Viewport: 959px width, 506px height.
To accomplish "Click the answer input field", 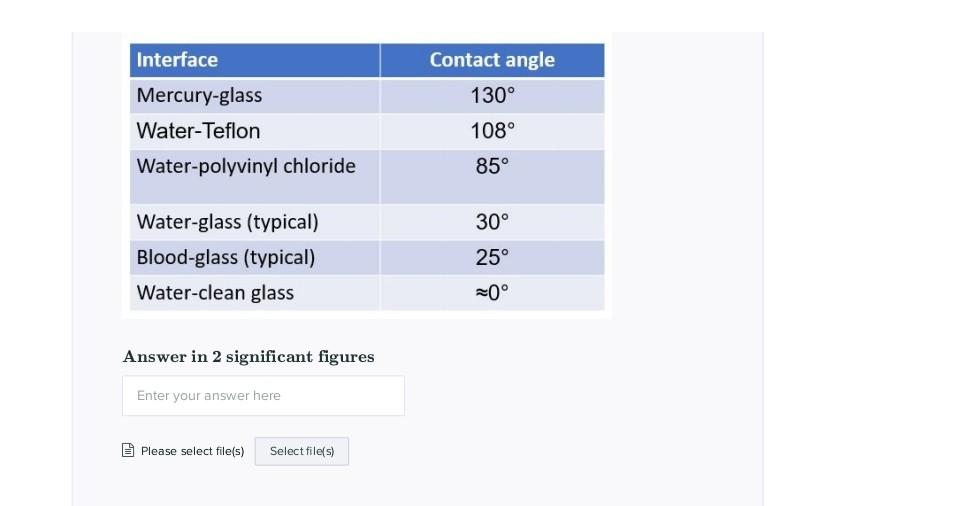I will click(x=263, y=396).
